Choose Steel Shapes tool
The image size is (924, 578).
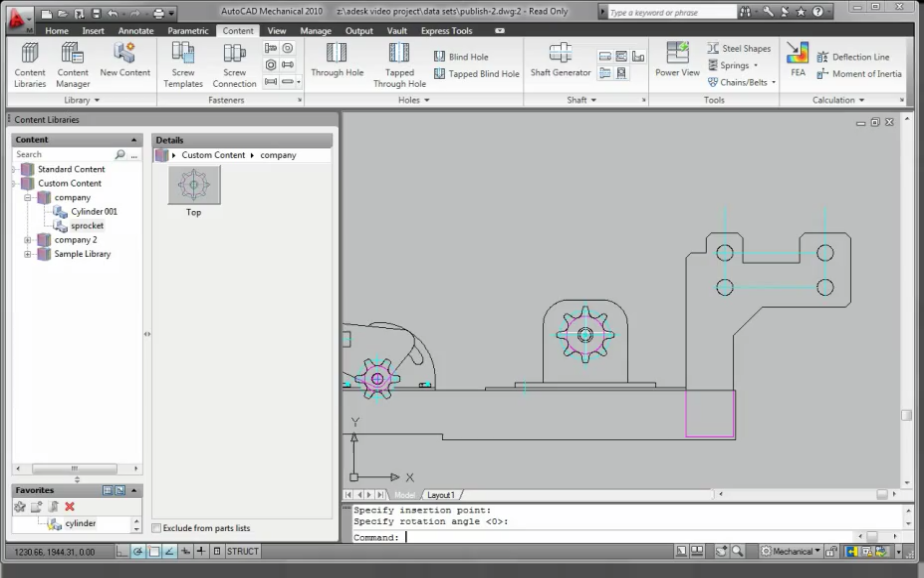point(739,48)
